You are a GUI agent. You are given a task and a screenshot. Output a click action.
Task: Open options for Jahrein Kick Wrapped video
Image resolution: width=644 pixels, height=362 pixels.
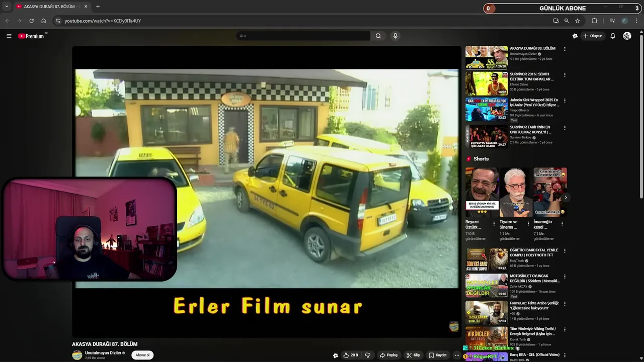tap(565, 101)
